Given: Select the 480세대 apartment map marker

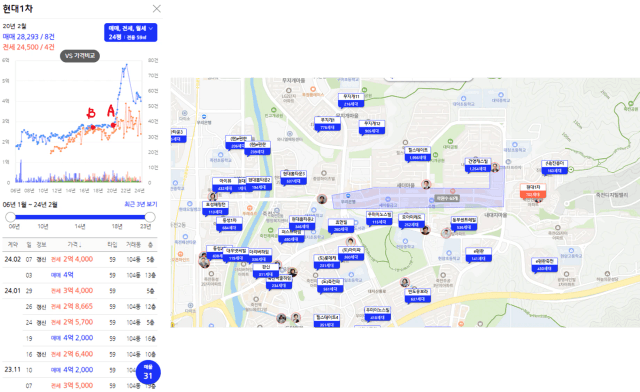Looking at the screenshot, I should [x=291, y=236].
